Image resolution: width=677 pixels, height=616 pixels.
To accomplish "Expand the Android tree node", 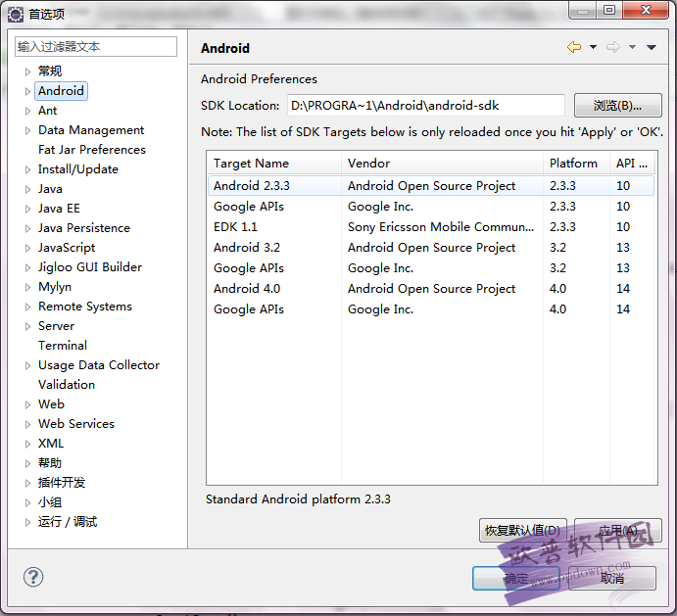I will pos(27,91).
